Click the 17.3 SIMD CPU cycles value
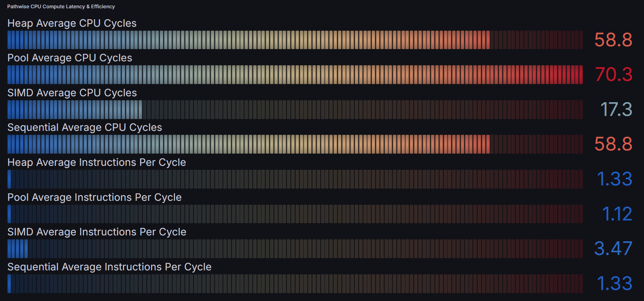 tap(616, 110)
